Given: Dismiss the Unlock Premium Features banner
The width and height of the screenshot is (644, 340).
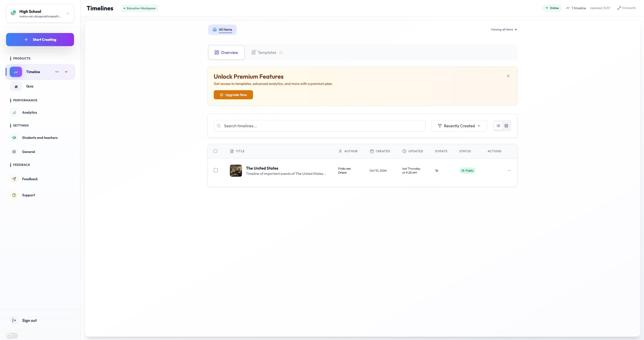Looking at the screenshot, I should 508,76.
